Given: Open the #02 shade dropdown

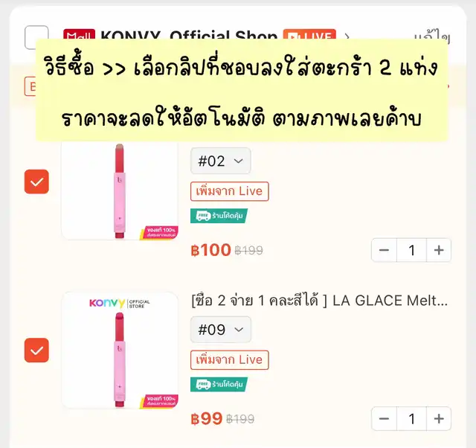Looking at the screenshot, I should coord(221,161).
